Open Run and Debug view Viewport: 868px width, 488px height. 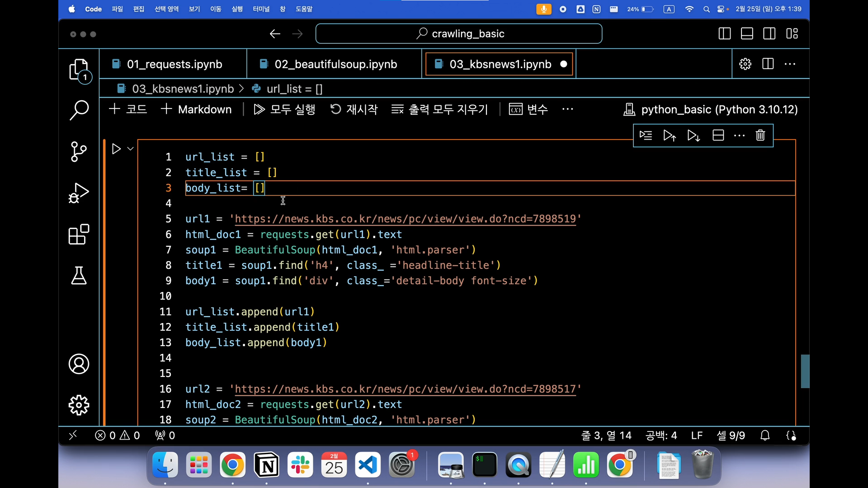pyautogui.click(x=79, y=193)
